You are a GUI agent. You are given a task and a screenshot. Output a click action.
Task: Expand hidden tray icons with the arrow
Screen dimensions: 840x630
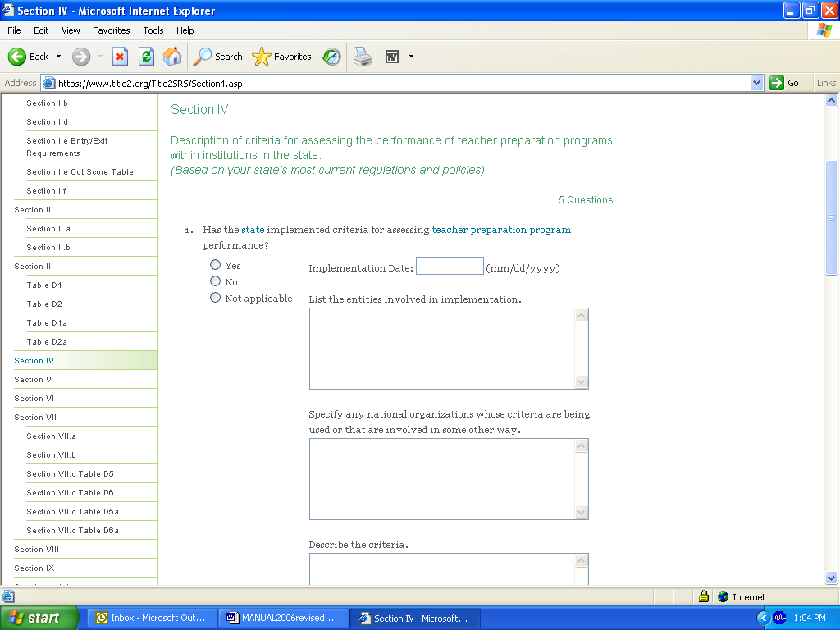764,618
